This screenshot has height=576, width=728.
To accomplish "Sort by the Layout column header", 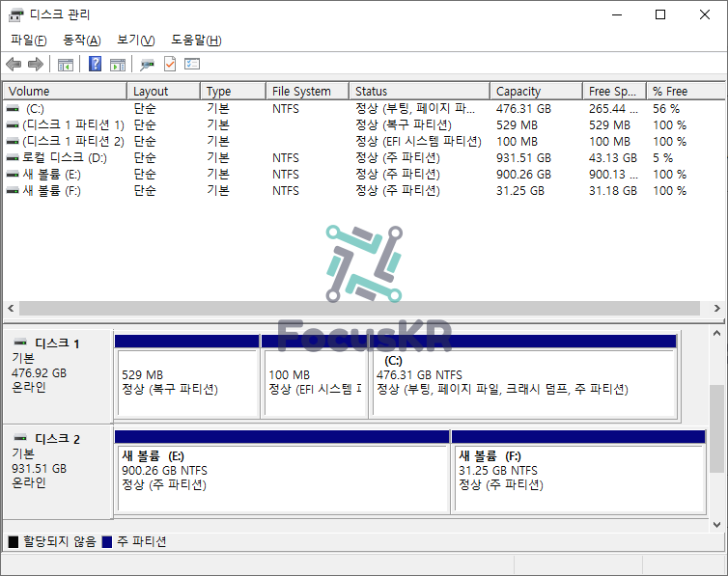I will tap(163, 91).
